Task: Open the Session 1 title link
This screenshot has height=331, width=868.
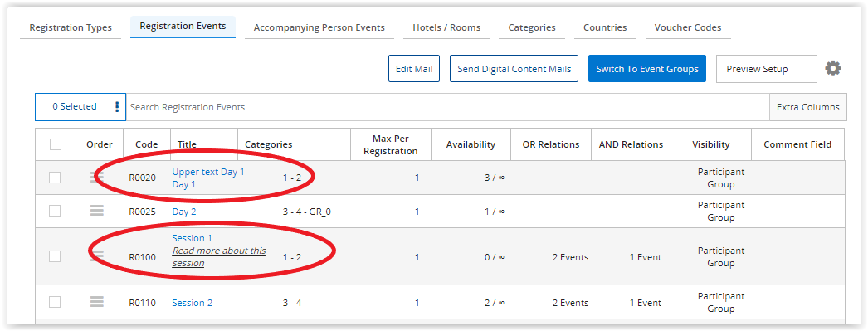Action: click(192, 238)
